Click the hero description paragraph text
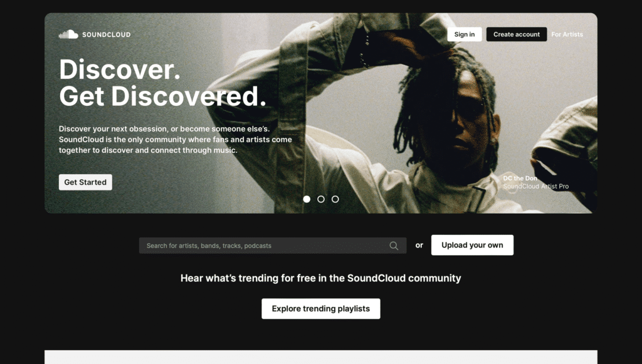Viewport: 642px width, 364px height. tap(176, 140)
